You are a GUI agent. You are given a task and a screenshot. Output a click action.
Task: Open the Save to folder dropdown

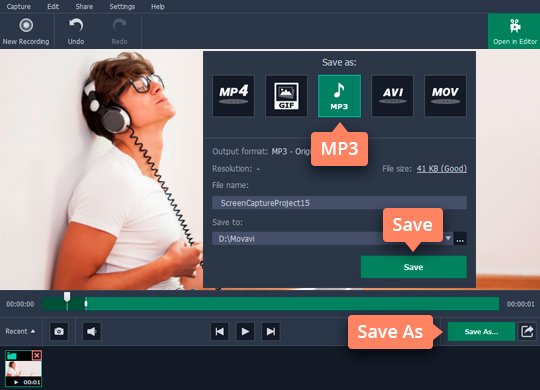(x=448, y=238)
